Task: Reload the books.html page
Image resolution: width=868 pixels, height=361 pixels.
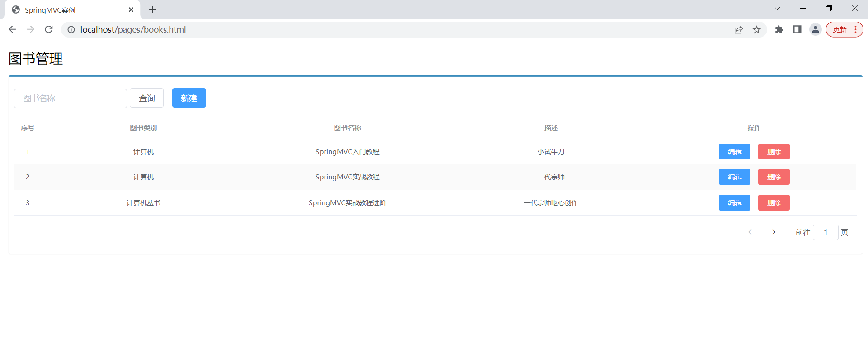Action: [49, 29]
